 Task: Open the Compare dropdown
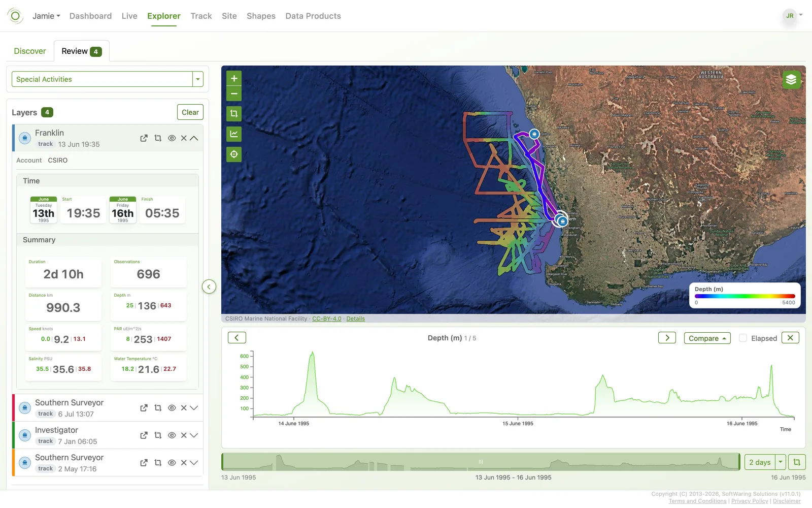pos(707,338)
